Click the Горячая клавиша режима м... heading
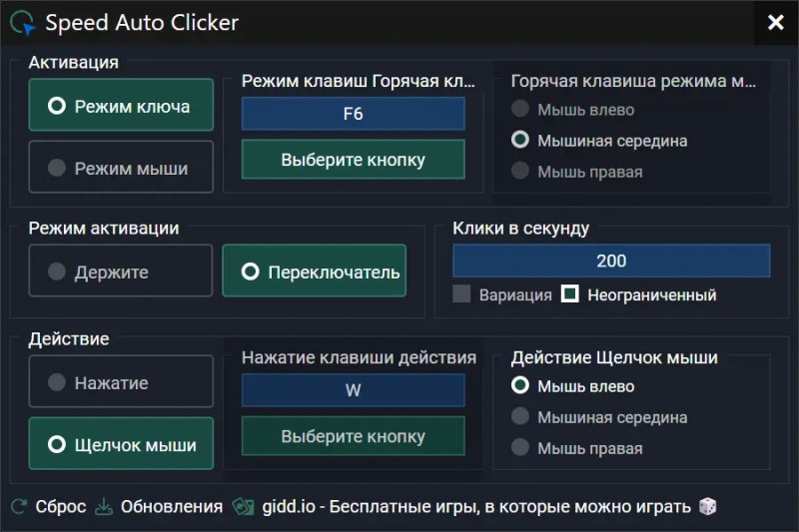799x532 pixels. click(x=633, y=81)
